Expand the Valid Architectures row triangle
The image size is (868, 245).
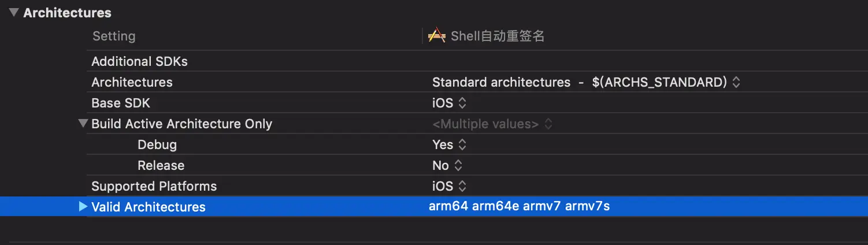[83, 206]
